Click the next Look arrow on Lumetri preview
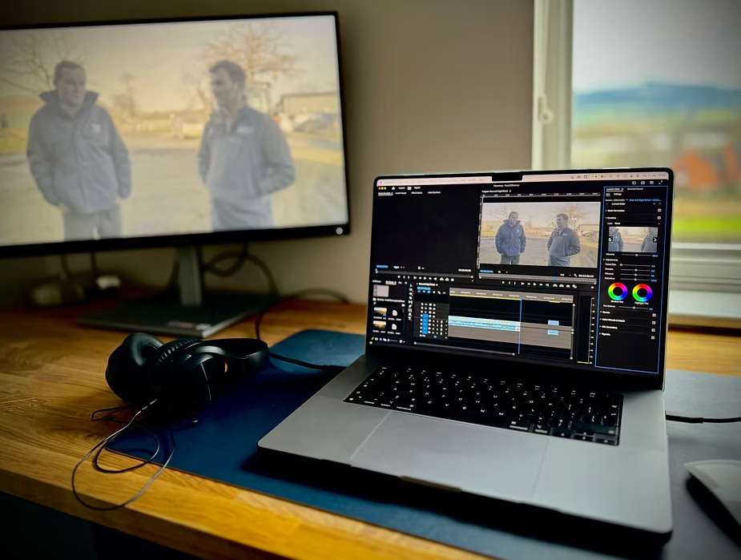Viewport: 741px width, 560px height. (655, 240)
